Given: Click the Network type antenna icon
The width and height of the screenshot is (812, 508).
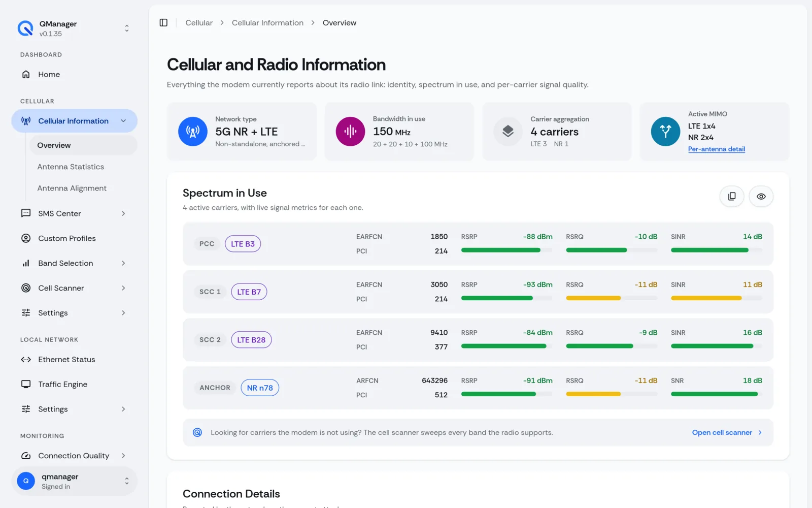Looking at the screenshot, I should coord(193,132).
